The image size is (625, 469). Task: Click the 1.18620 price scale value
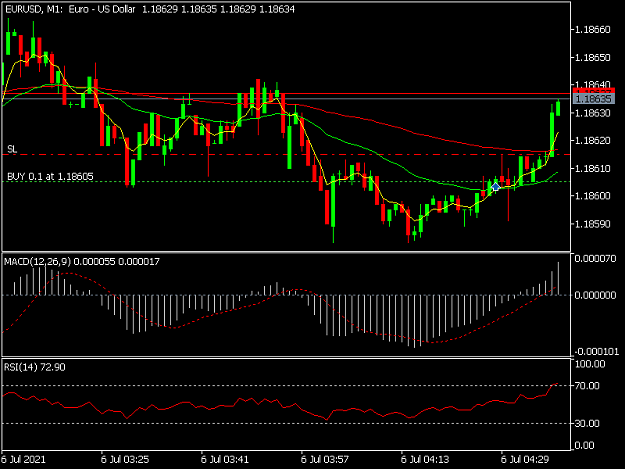(593, 141)
